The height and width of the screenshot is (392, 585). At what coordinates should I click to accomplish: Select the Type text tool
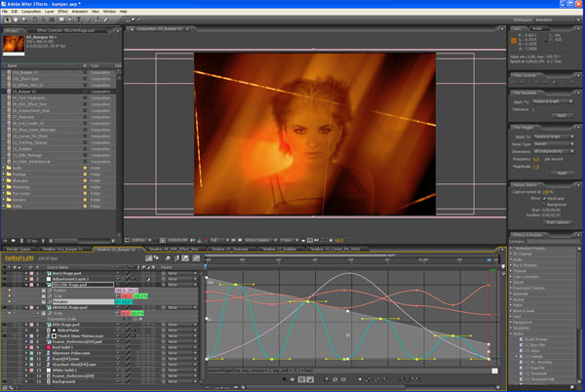79,20
